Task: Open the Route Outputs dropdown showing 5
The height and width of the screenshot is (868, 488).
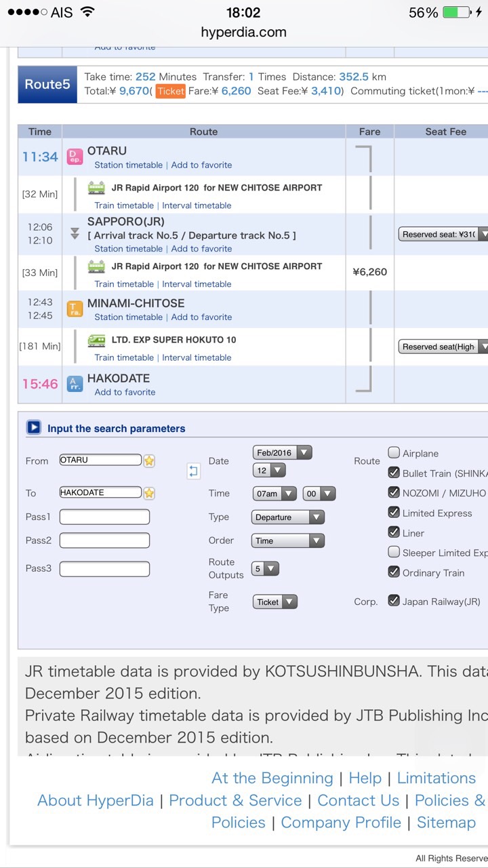Action: (x=265, y=569)
